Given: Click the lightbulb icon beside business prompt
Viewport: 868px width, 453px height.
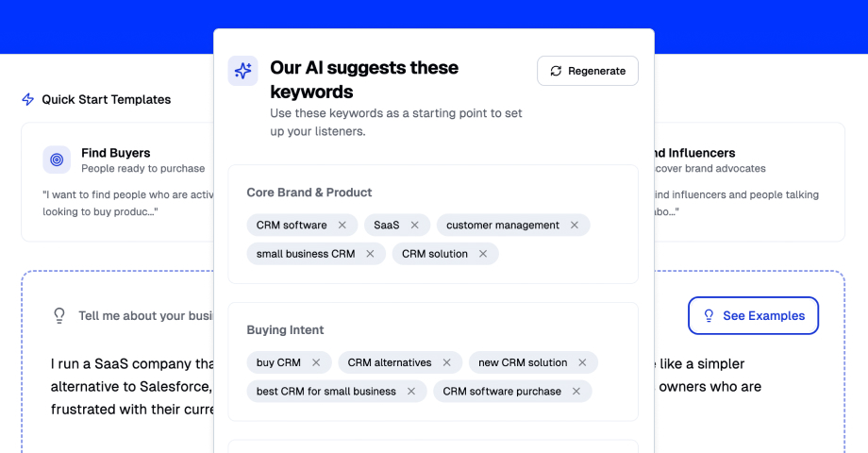Looking at the screenshot, I should click(58, 316).
